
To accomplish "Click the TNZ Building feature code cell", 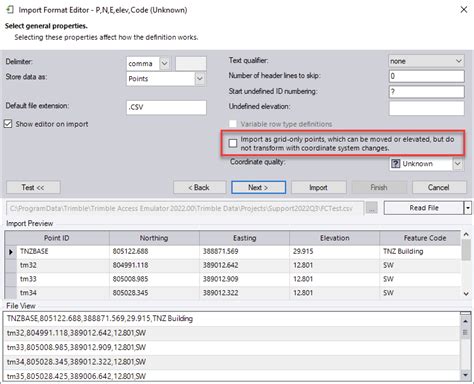I will point(420,252).
